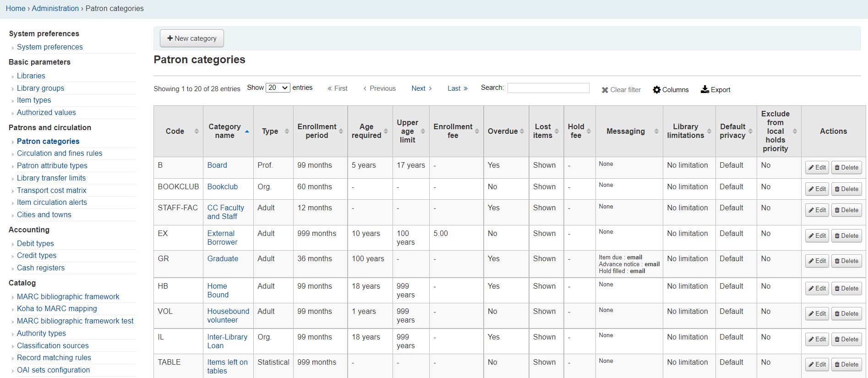Sort by Upper age limit arrows
The width and height of the screenshot is (868, 378).
423,131
